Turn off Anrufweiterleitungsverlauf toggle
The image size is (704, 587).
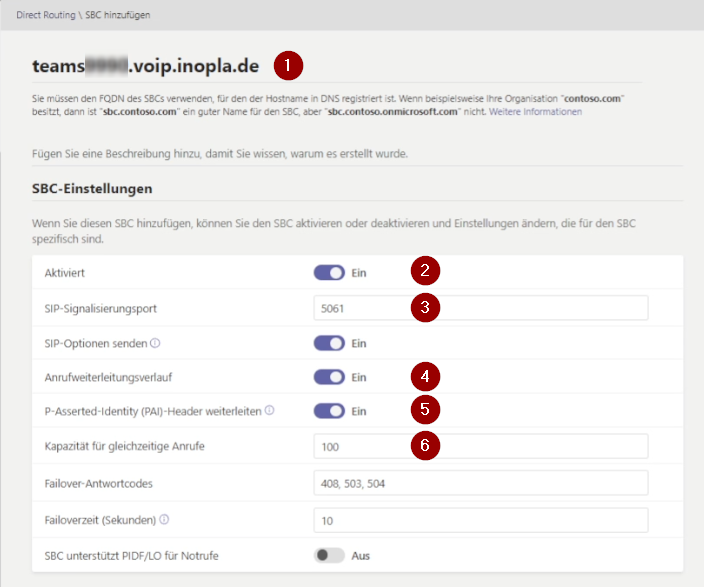(x=329, y=377)
